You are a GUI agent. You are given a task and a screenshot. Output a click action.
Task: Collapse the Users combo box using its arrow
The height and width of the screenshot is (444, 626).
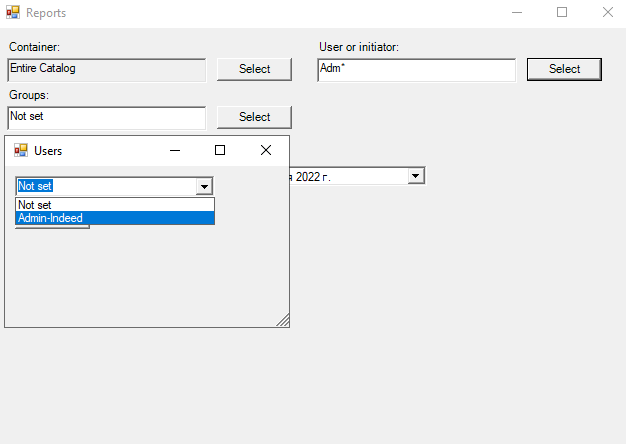pos(204,186)
